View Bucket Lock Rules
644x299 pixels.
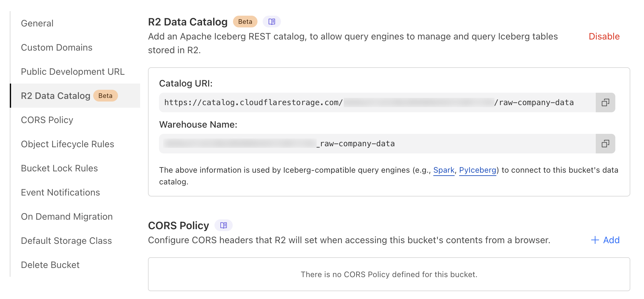point(59,168)
